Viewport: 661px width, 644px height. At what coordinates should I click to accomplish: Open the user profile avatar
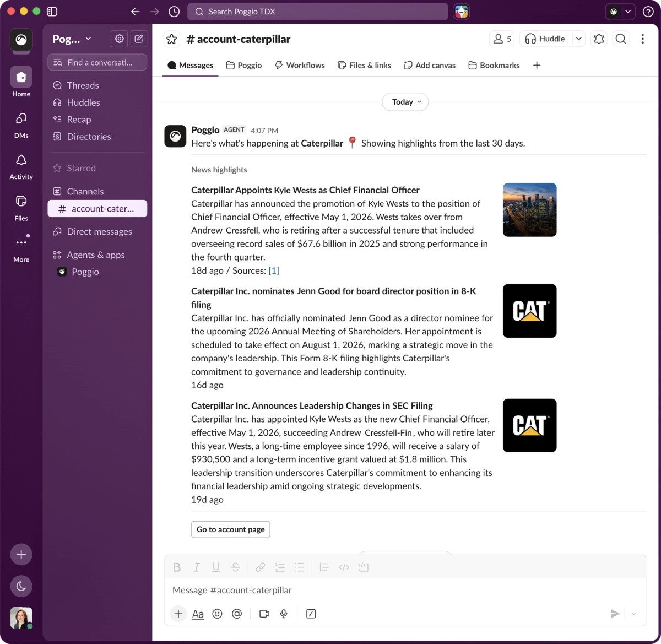pos(21,618)
